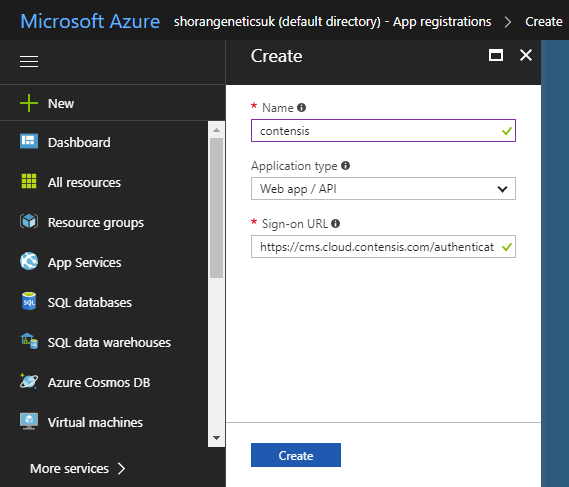Click the Name input field
This screenshot has width=569, height=487.
[383, 131]
